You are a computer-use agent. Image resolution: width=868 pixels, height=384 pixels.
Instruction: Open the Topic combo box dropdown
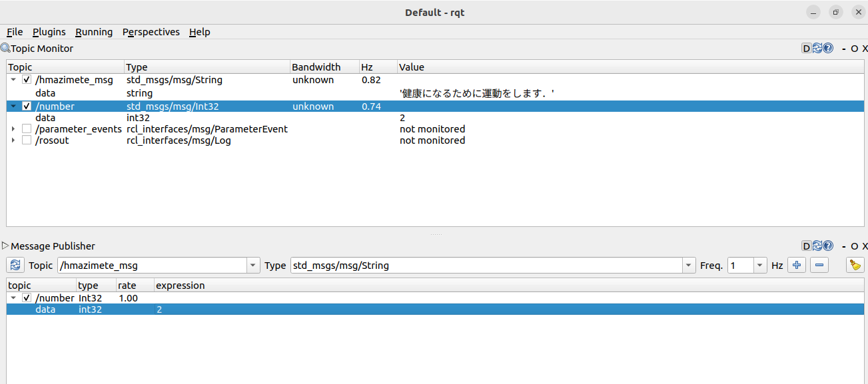click(x=253, y=266)
